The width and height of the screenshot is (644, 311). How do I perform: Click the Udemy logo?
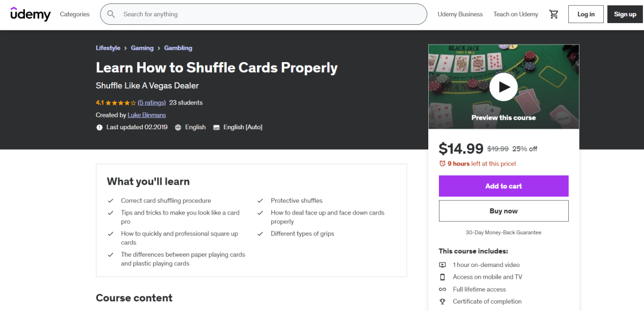(31, 14)
